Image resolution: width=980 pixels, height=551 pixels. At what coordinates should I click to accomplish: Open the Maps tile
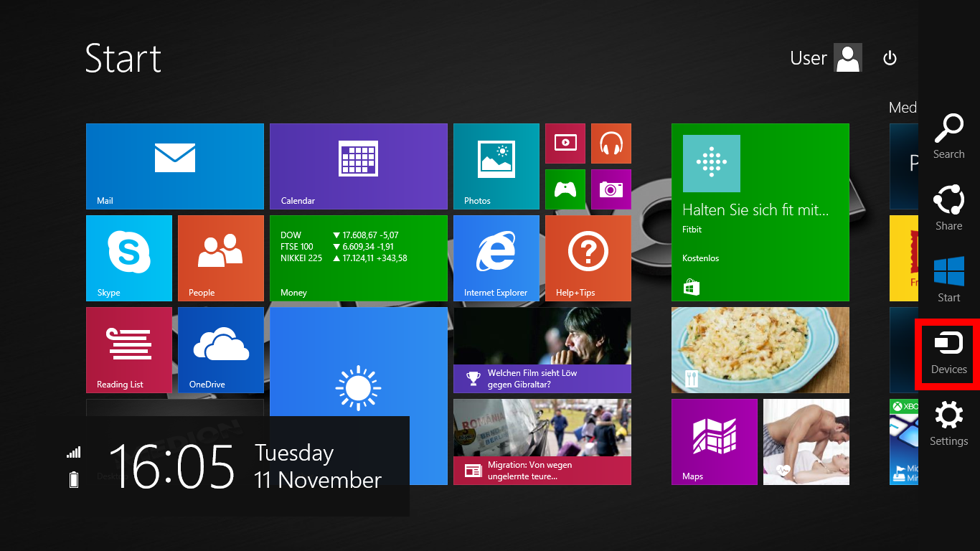point(715,442)
